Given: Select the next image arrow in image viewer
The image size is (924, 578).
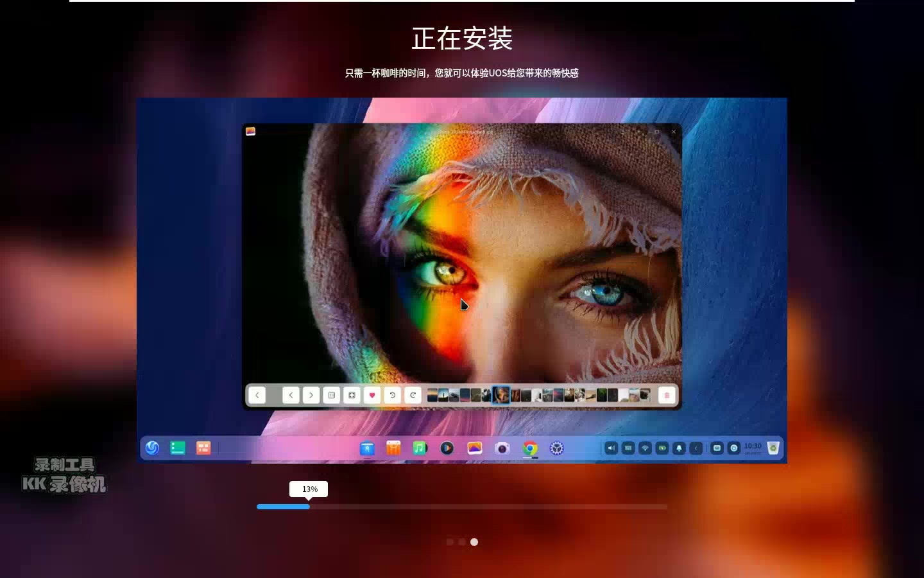Looking at the screenshot, I should point(312,395).
